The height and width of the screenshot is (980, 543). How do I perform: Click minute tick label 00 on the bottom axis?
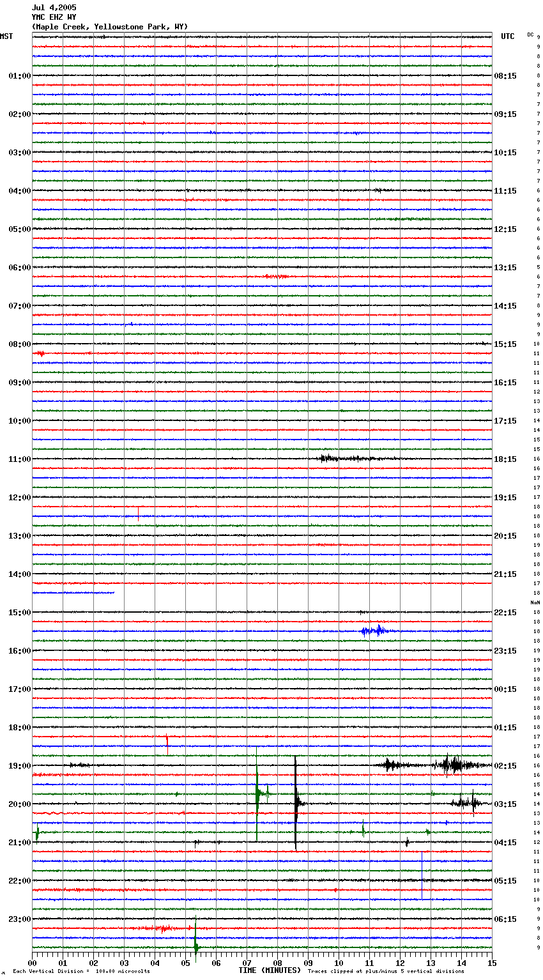pos(32,963)
